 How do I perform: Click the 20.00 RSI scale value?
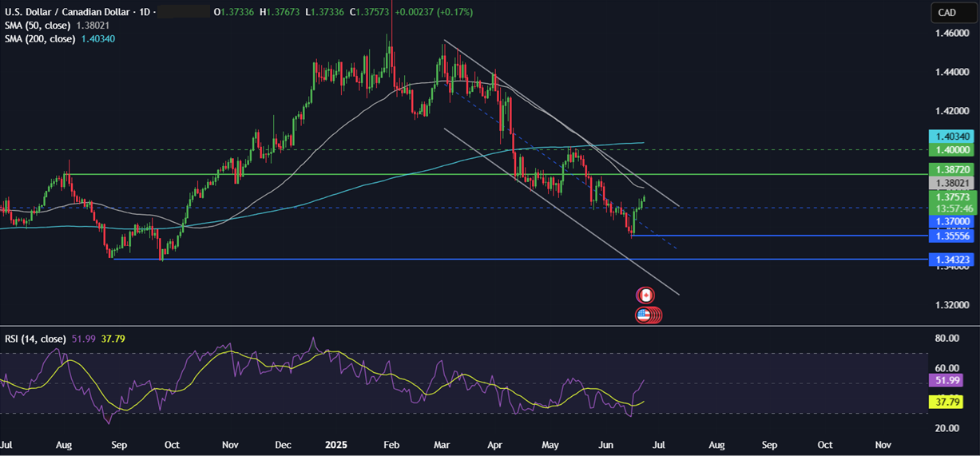(x=946, y=428)
